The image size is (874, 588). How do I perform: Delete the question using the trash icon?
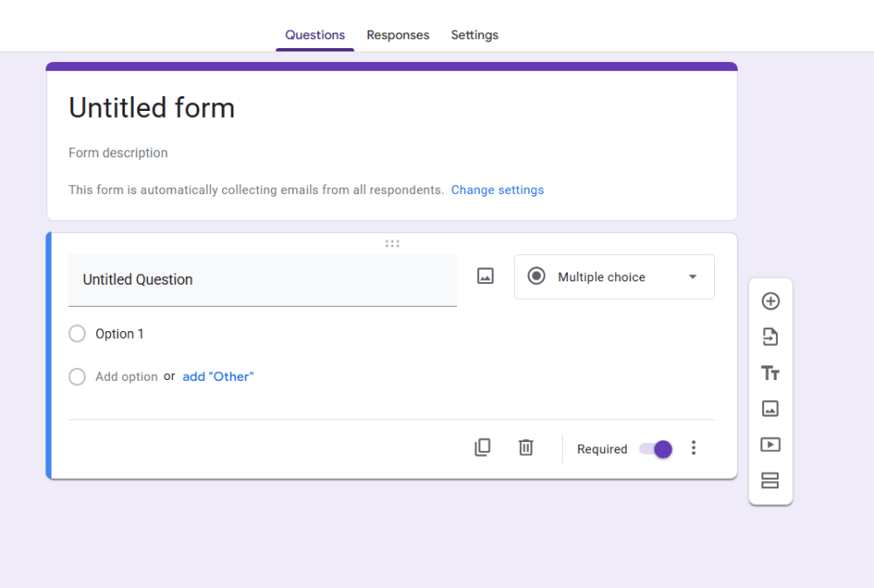pos(525,447)
